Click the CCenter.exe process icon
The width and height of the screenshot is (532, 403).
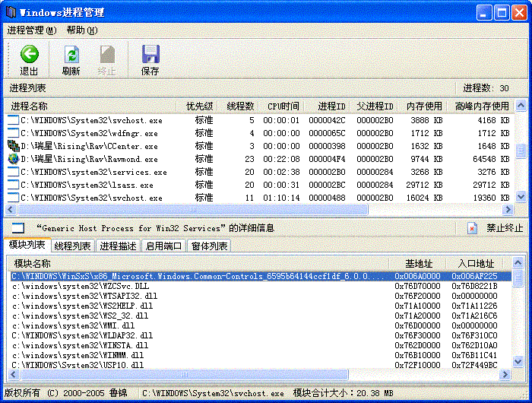click(x=13, y=146)
